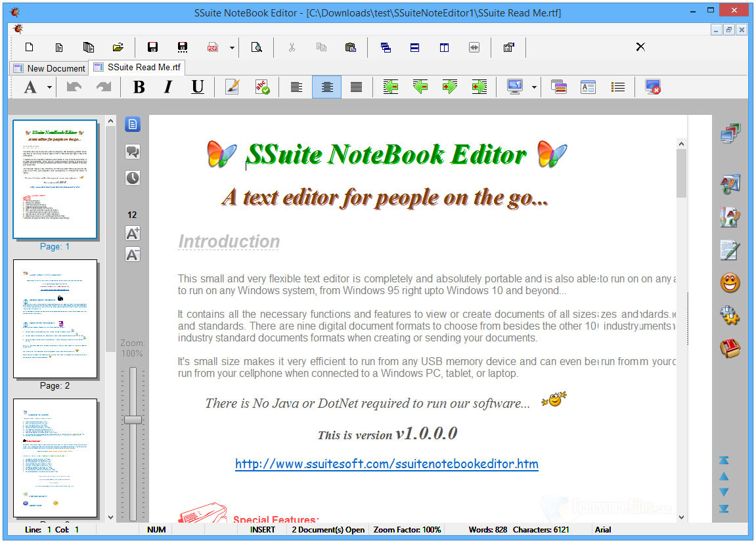This screenshot has width=756, height=543.
Task: Click the '2 Document(s) Open' status entry
Action: 328,529
